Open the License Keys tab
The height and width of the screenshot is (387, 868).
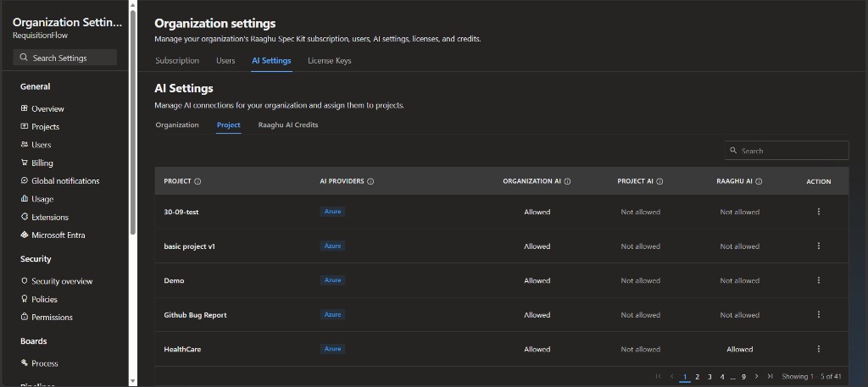pyautogui.click(x=330, y=61)
